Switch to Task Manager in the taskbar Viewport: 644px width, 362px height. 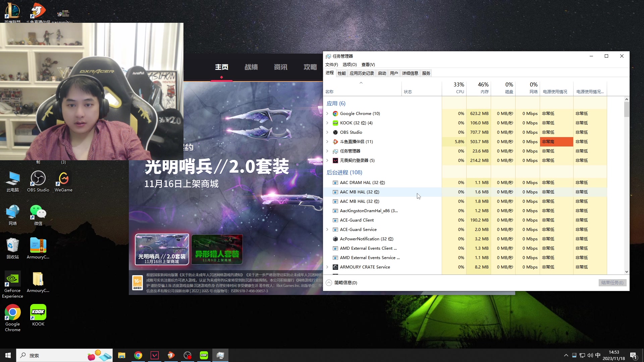click(x=220, y=355)
